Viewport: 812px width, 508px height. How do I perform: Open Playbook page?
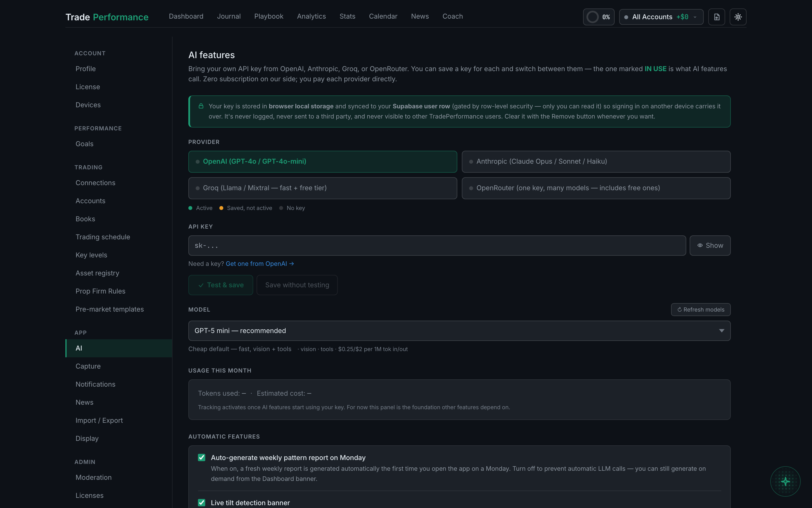pyautogui.click(x=269, y=16)
